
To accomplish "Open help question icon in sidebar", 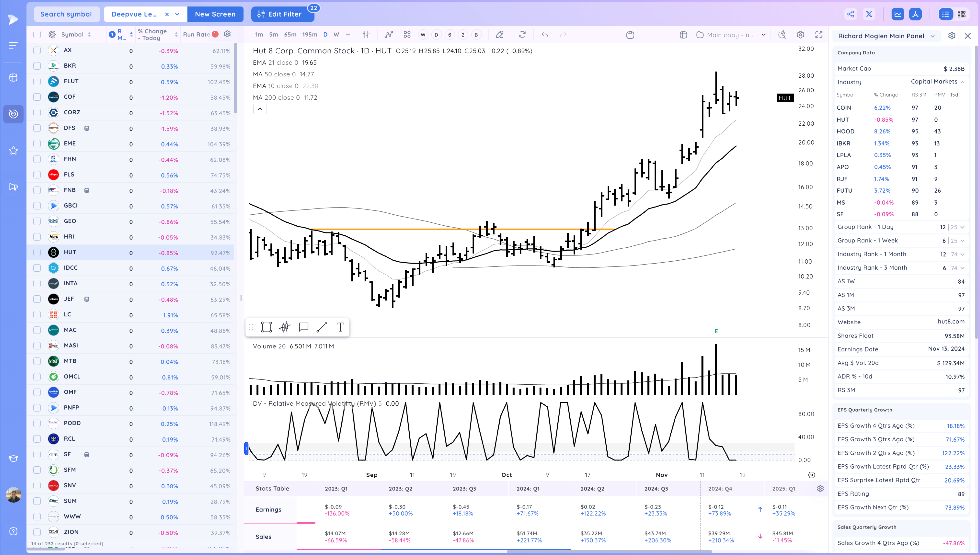I will [13, 531].
